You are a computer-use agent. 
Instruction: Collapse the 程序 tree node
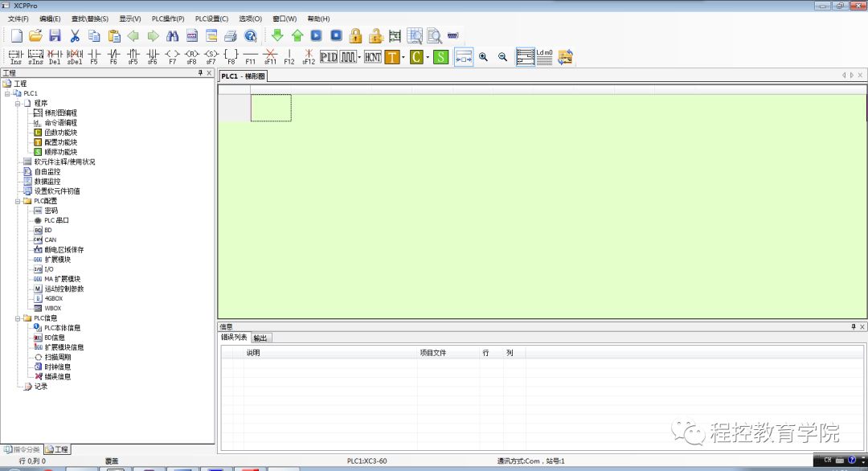pos(18,104)
